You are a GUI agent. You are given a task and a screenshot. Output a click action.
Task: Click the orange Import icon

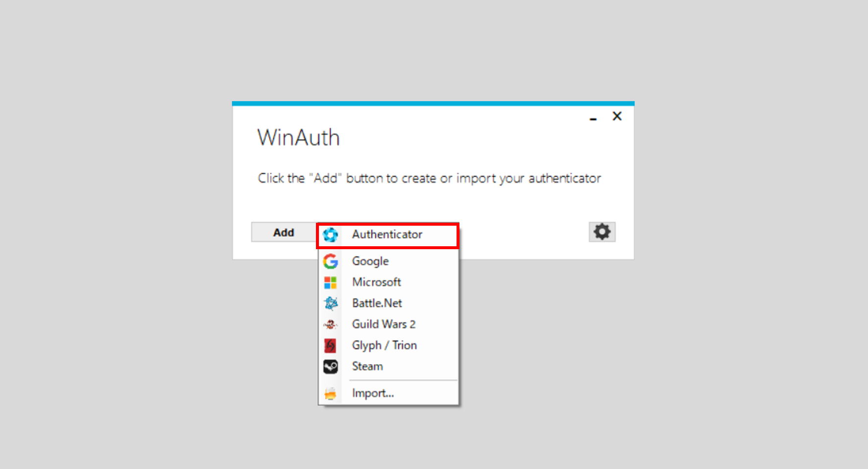coord(331,394)
